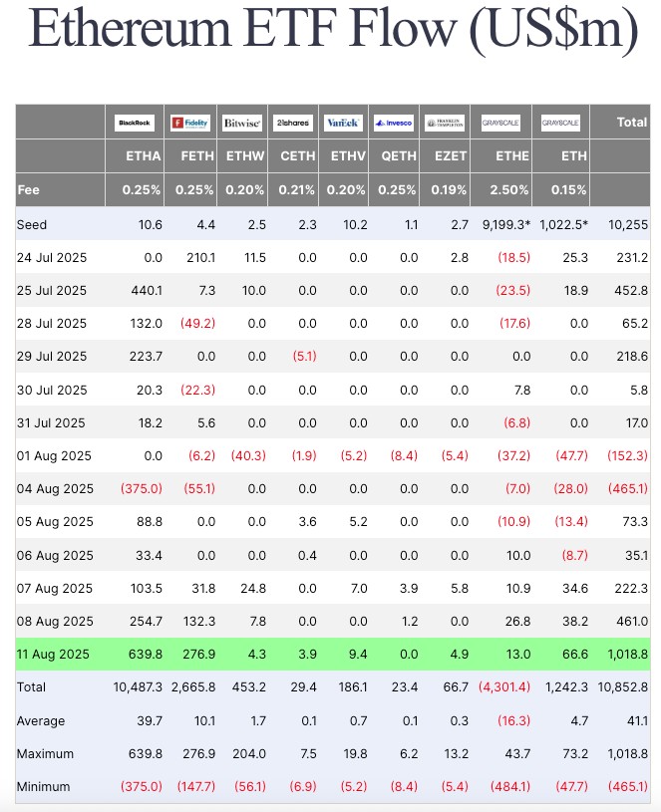Viewport: 661px width, 812px height.
Task: Click the Fidelity logo
Action: pyautogui.click(x=190, y=123)
